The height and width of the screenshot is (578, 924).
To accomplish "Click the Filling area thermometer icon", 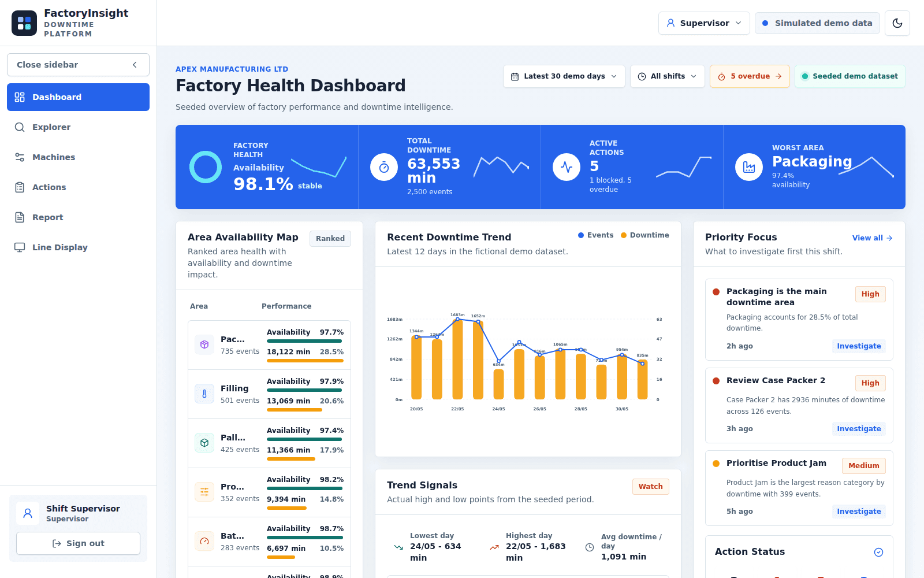I will pyautogui.click(x=204, y=394).
